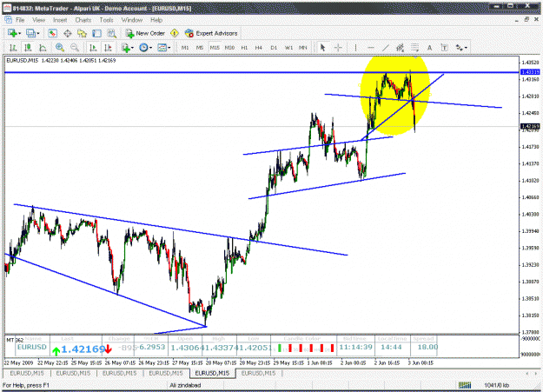Switch to candlestick chart display
The image size is (543, 392).
[28, 48]
